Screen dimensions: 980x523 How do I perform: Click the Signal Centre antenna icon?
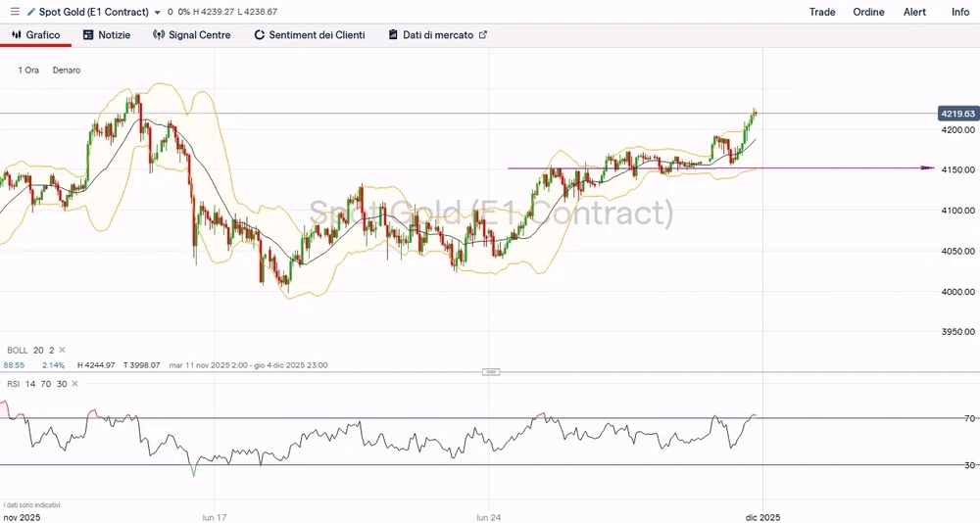(159, 35)
